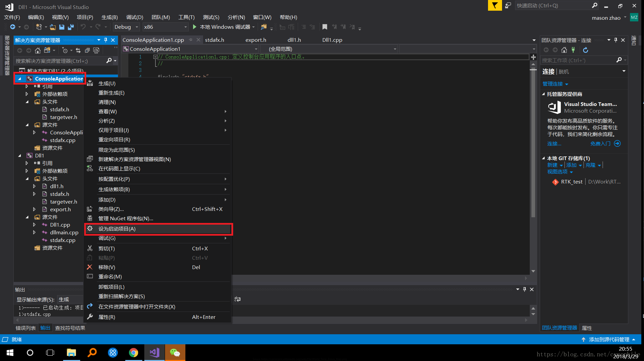Click 添加到源代码管理 in status bar
This screenshot has width=644, height=361.
(609, 340)
